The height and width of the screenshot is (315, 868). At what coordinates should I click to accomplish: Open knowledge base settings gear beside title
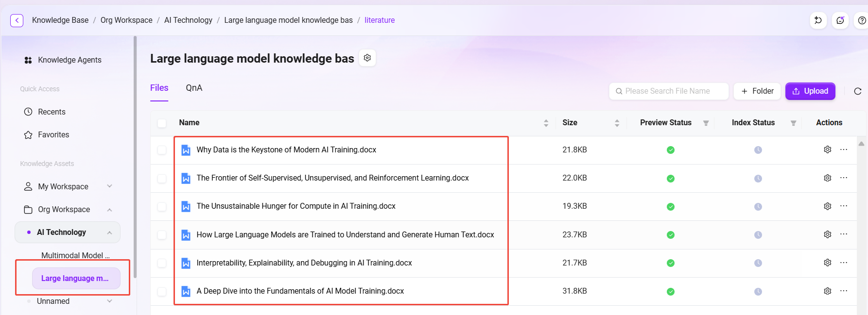coord(367,58)
